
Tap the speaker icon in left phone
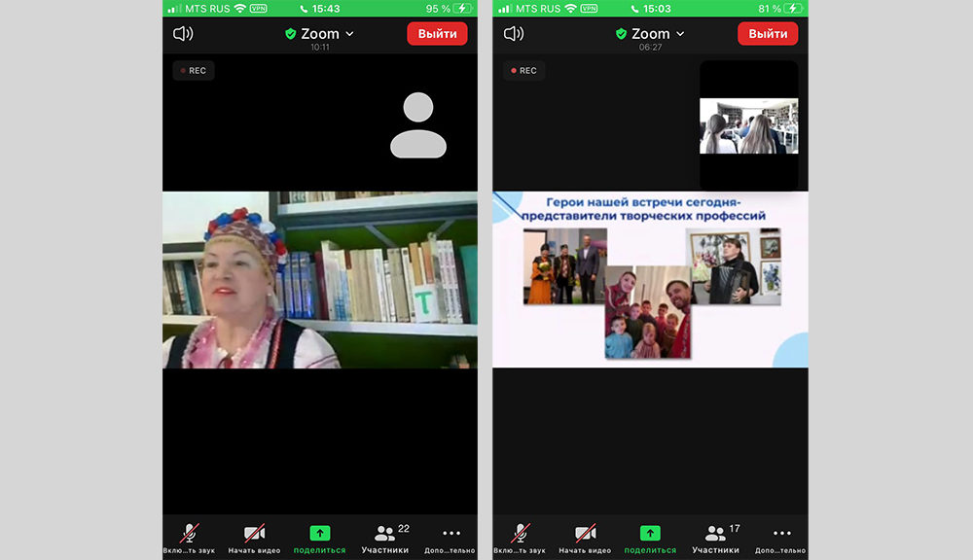(x=183, y=34)
